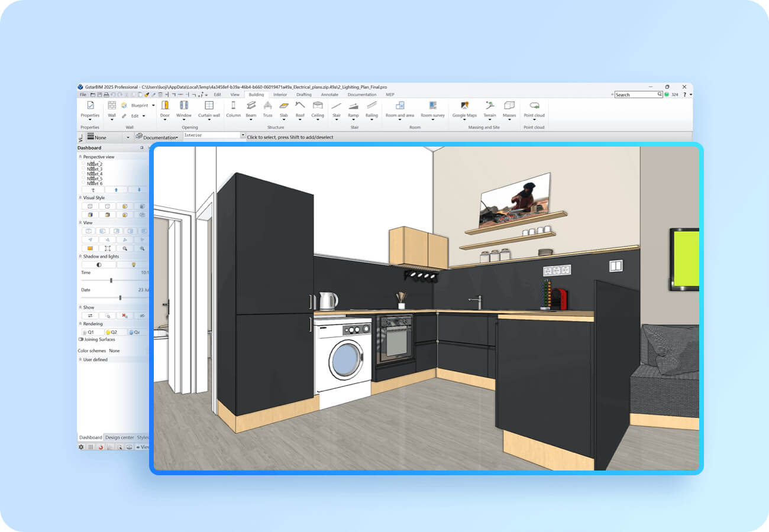This screenshot has width=769, height=532.
Task: Toggle the Joining Surfaces switch
Action: coord(81,340)
